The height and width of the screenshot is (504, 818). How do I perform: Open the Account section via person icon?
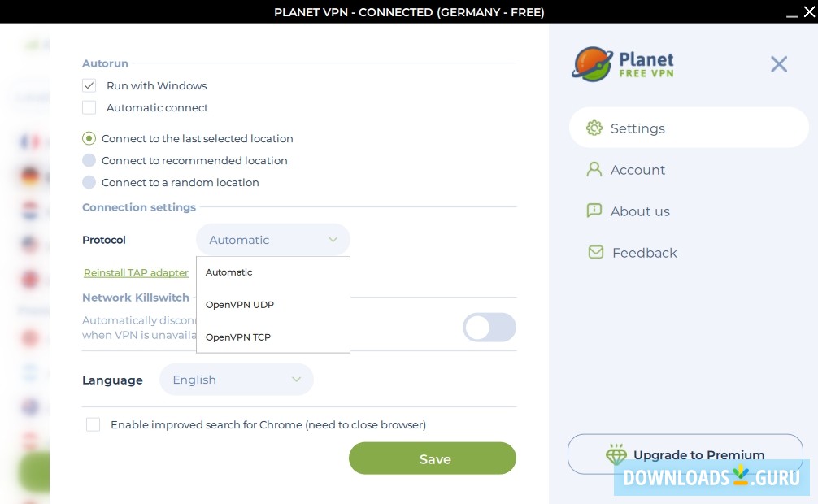[596, 170]
